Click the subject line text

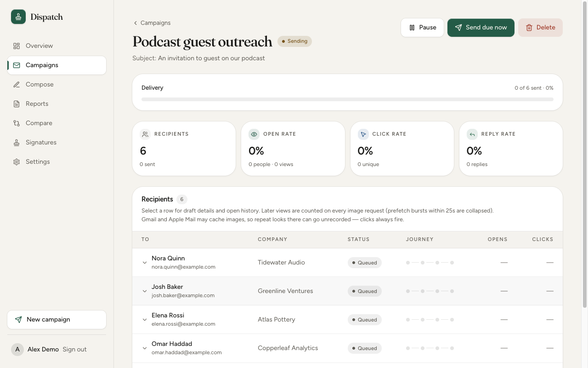click(x=198, y=58)
